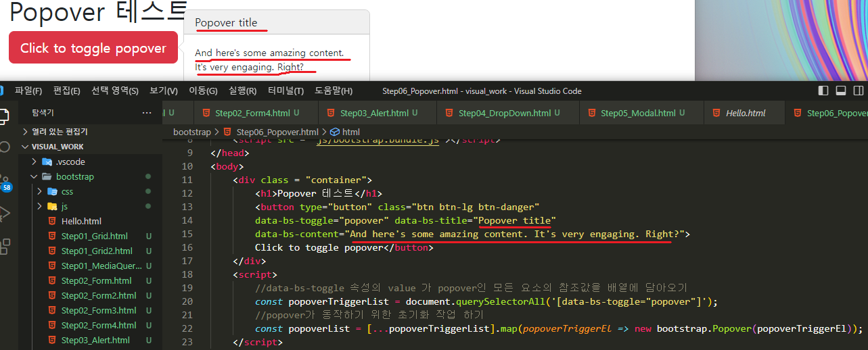Click the "container" class value on line 11
868x350 pixels.
click(x=336, y=180)
